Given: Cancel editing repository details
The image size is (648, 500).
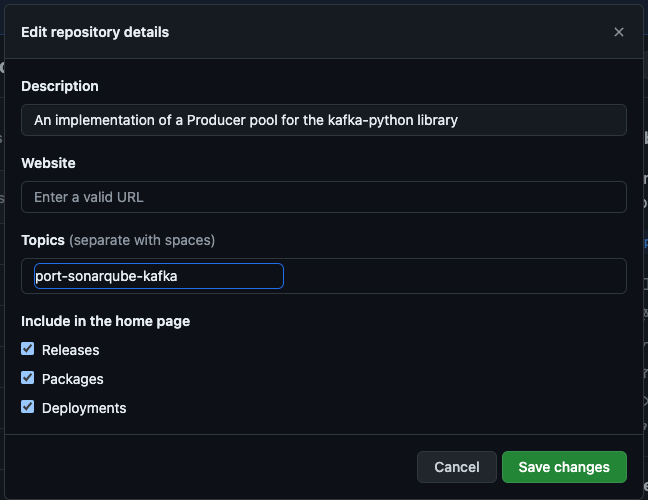Looking at the screenshot, I should (457, 467).
